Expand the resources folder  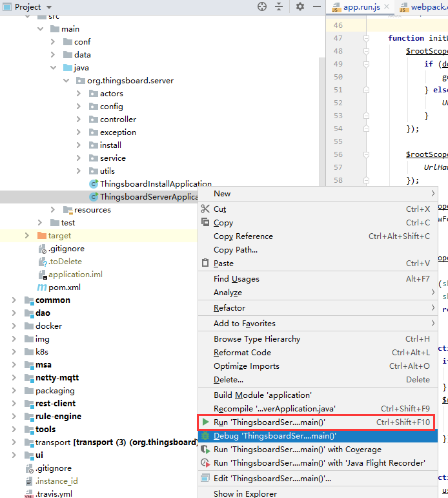pyautogui.click(x=53, y=210)
